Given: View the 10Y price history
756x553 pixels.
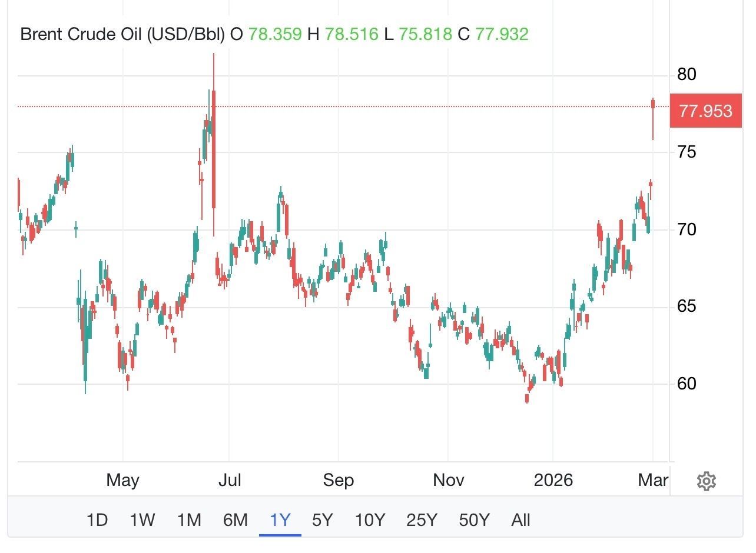Looking at the screenshot, I should [370, 520].
